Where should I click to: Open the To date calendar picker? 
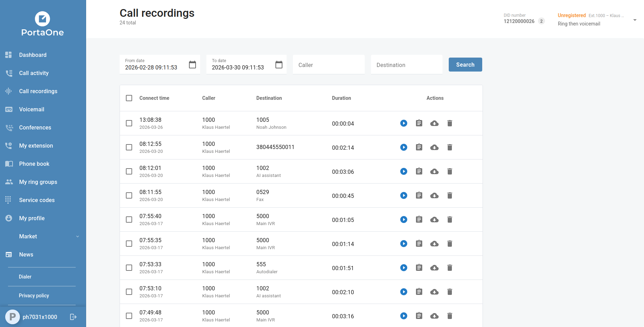coord(279,65)
